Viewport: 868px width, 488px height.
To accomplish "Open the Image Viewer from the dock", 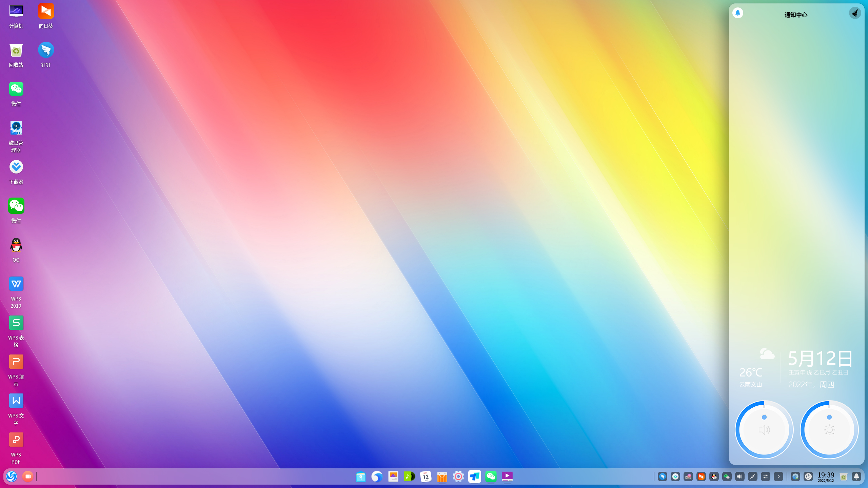I will pos(393,476).
